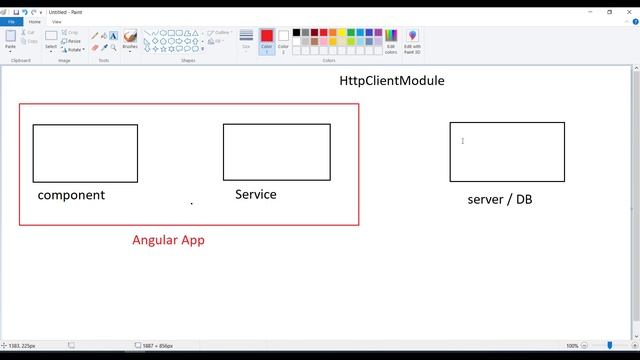This screenshot has width=640, height=360.
Task: Click the vertical scrollbar down arrow
Action: pyautogui.click(x=636, y=337)
